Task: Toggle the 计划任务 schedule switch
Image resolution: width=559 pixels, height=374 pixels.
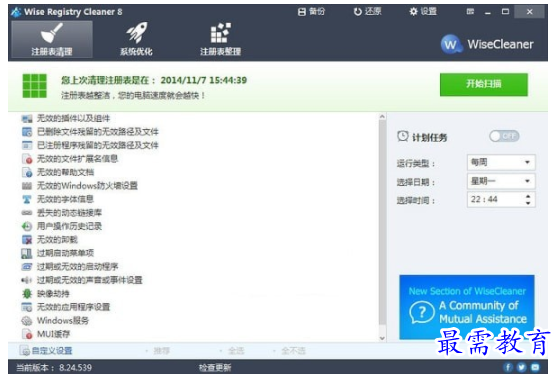Action: 504,136
